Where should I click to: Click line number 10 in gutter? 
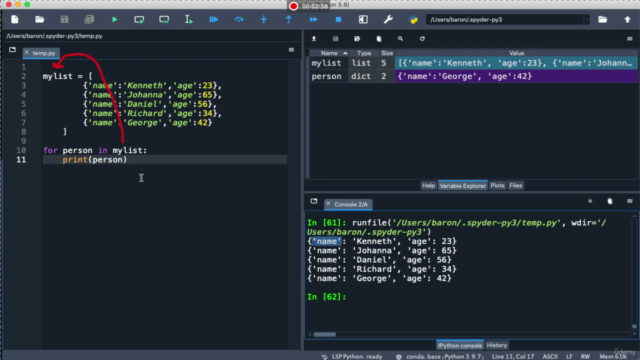(21, 150)
